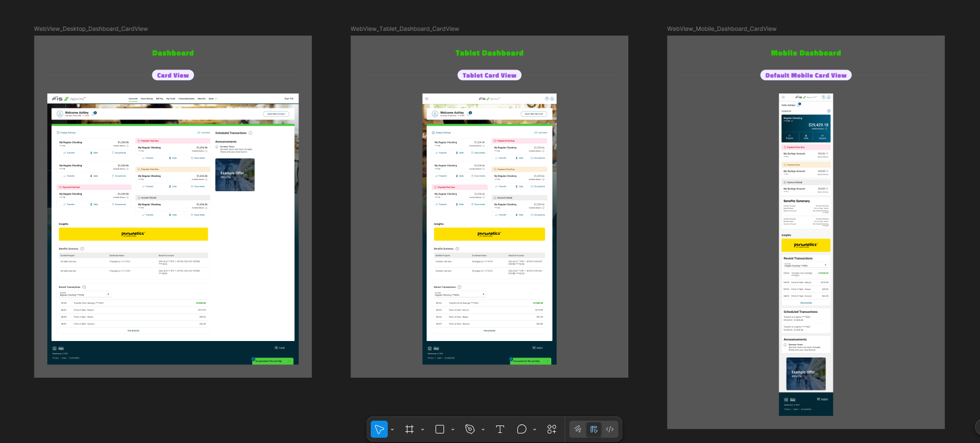Click the help question icon in tablet mockup

(547, 99)
